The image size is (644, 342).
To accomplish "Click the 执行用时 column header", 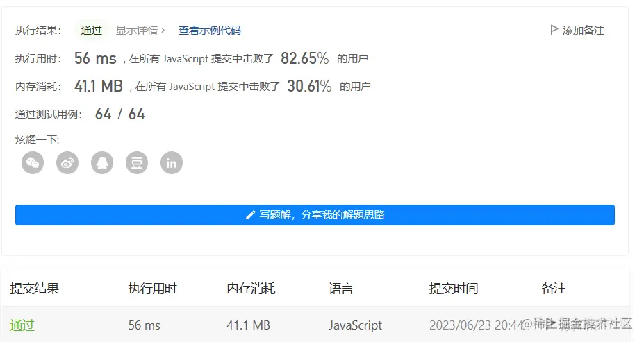I will [x=152, y=289].
